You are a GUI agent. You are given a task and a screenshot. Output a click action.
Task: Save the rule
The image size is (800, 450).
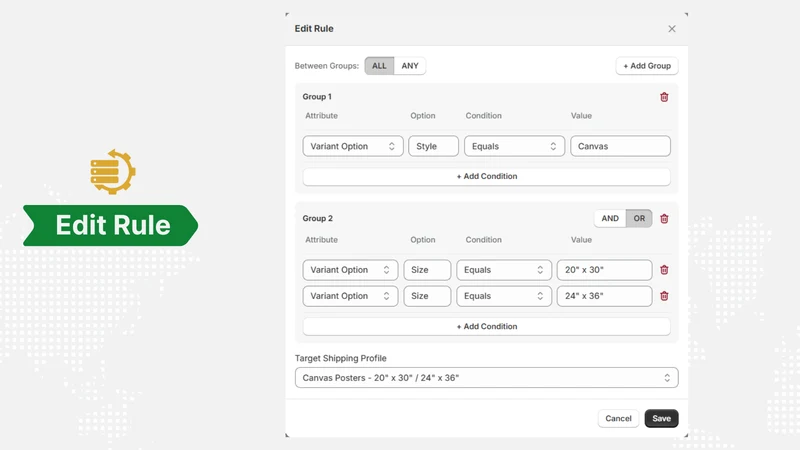pos(661,418)
